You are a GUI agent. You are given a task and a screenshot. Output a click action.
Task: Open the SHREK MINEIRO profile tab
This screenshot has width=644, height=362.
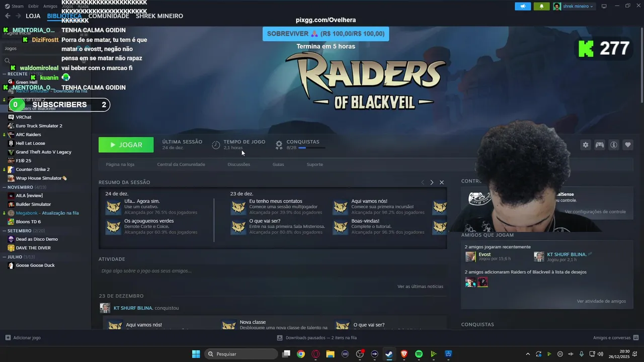pos(159,16)
